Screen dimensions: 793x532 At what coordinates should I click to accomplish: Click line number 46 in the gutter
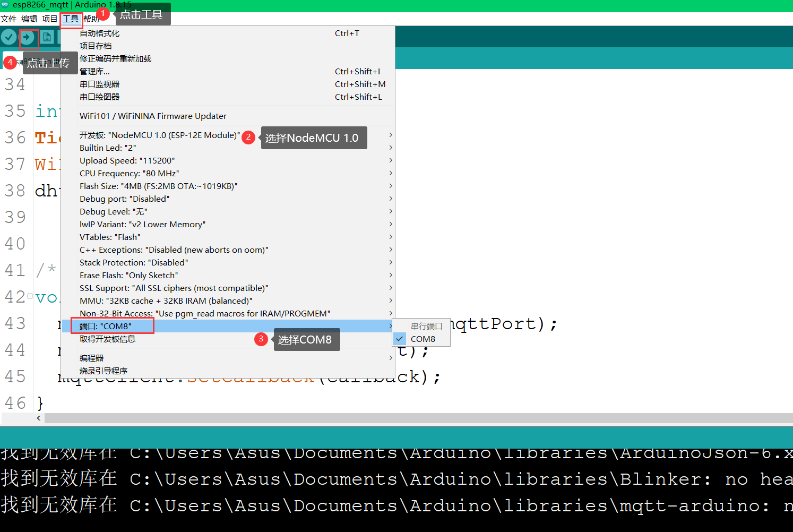pos(15,403)
